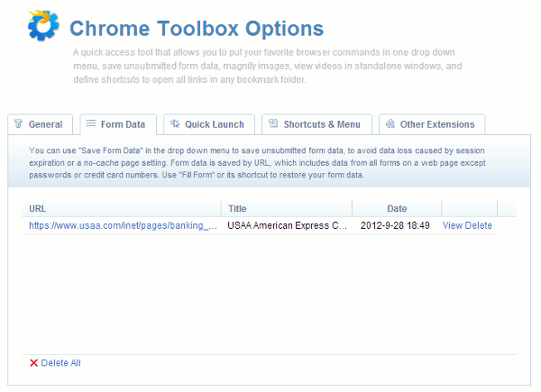Delete the USAA form data entry
The image size is (541, 392).
[x=479, y=225]
